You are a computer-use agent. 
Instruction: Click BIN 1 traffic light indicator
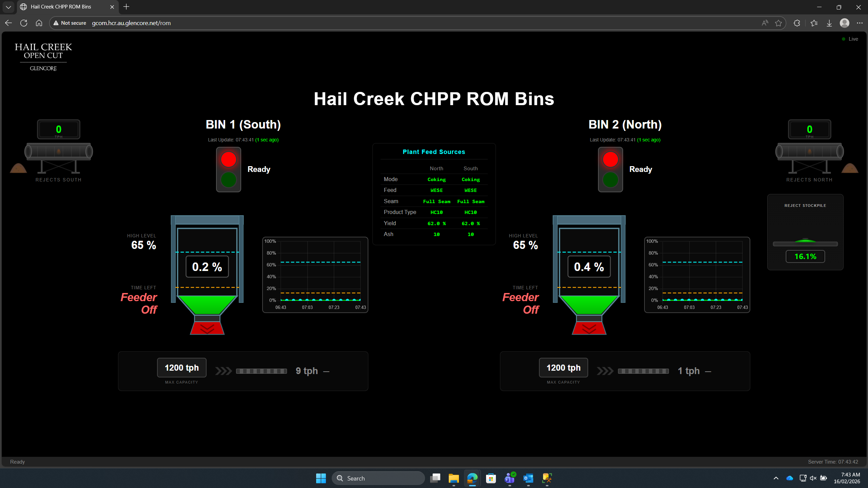229,169
